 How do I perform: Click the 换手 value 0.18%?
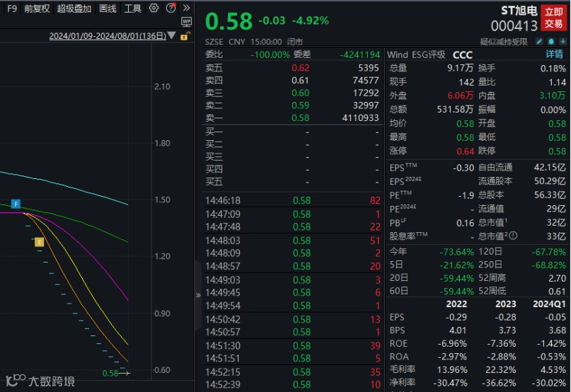tap(553, 69)
